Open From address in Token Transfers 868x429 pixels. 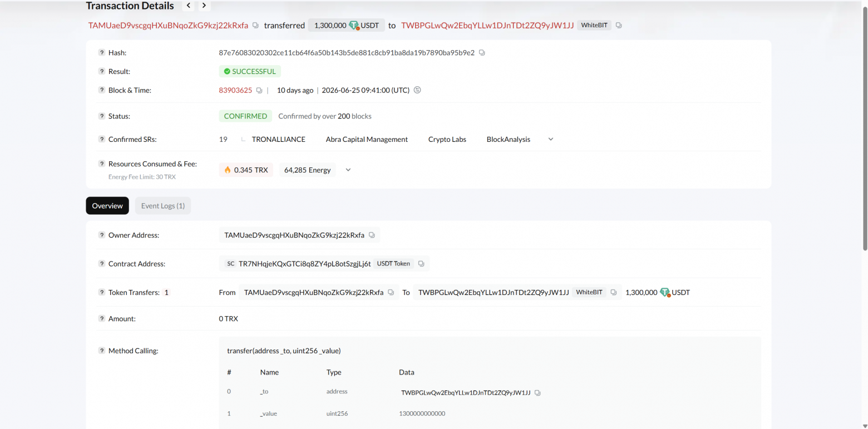314,292
